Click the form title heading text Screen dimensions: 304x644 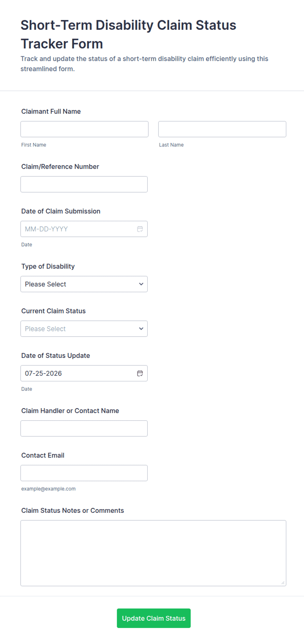pyautogui.click(x=128, y=34)
